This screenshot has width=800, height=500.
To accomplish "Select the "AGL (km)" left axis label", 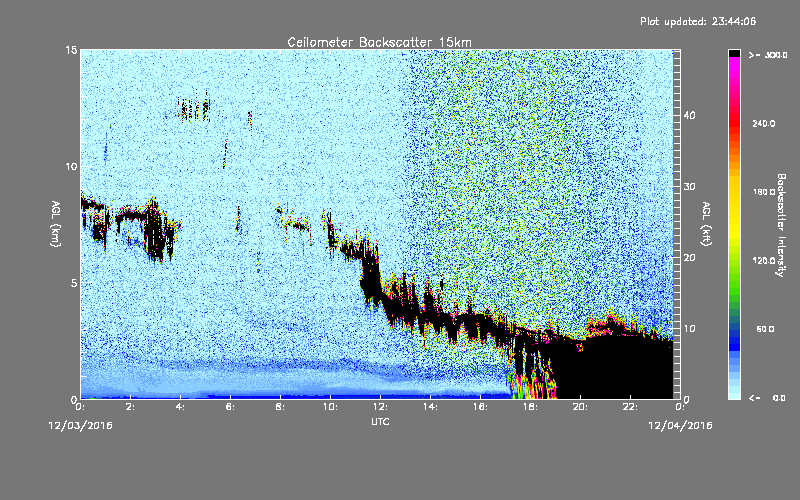I will 55,223.
